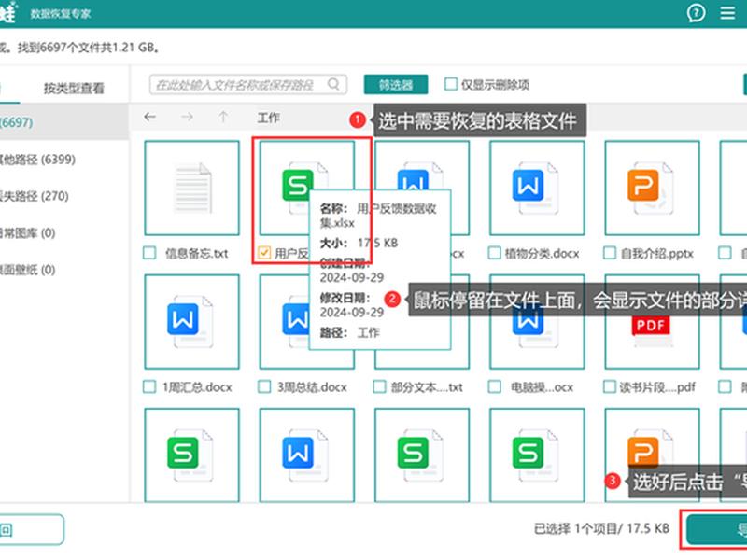
Task: Click the 工作 folder path label
Action: tap(269, 118)
